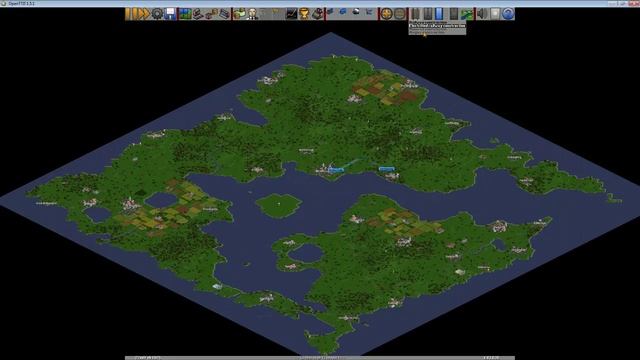Image resolution: width=640 pixels, height=360 pixels.
Task: Open the save game floppy disk menu
Action: pyautogui.click(x=170, y=14)
